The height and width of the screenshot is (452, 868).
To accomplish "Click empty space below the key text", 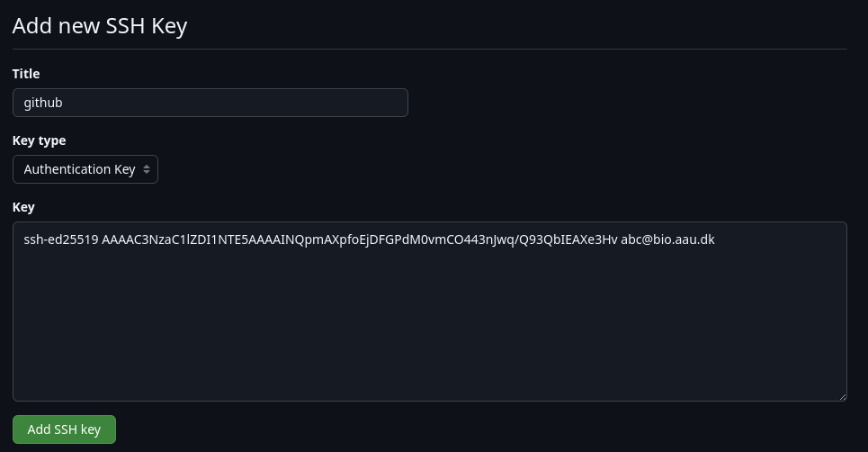I will click(430, 333).
